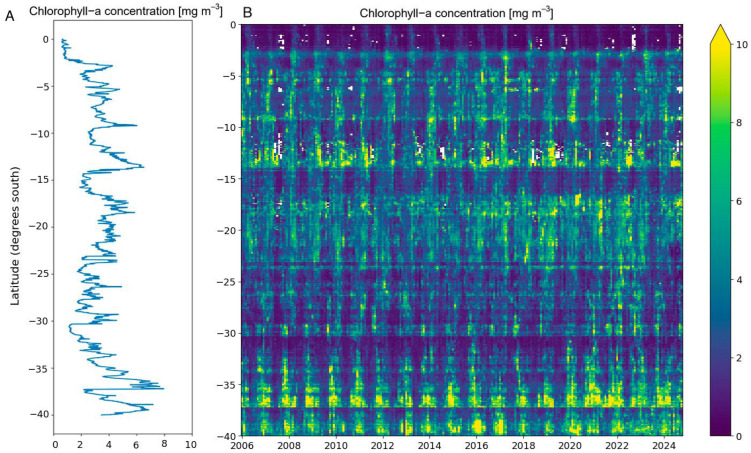751x453 pixels.
Task: Click panel B's latitude tick label −30
Action: pos(227,333)
